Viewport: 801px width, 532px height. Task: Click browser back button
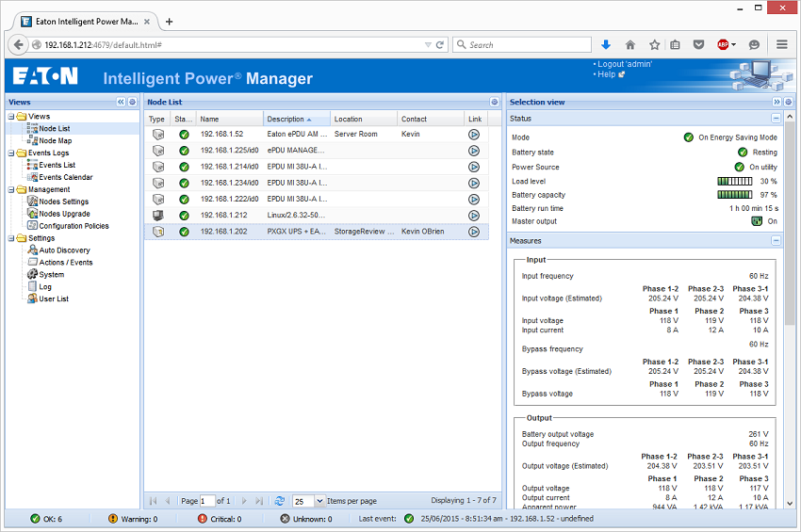coord(19,45)
